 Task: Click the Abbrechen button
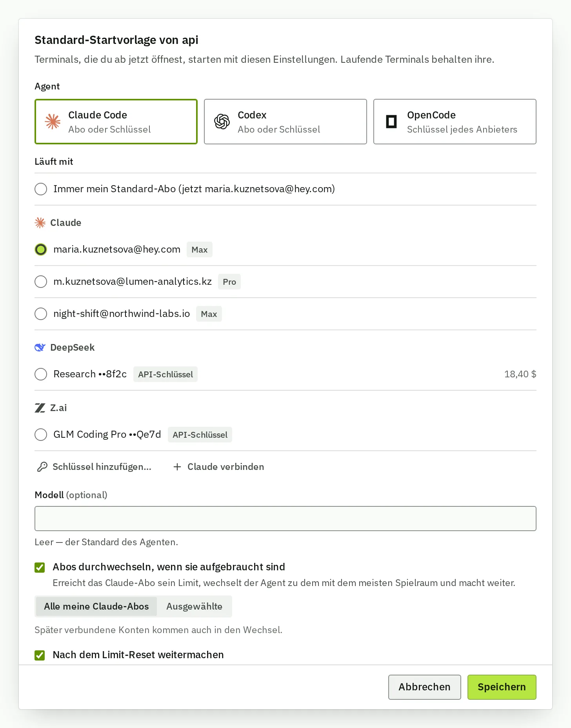pyautogui.click(x=424, y=687)
